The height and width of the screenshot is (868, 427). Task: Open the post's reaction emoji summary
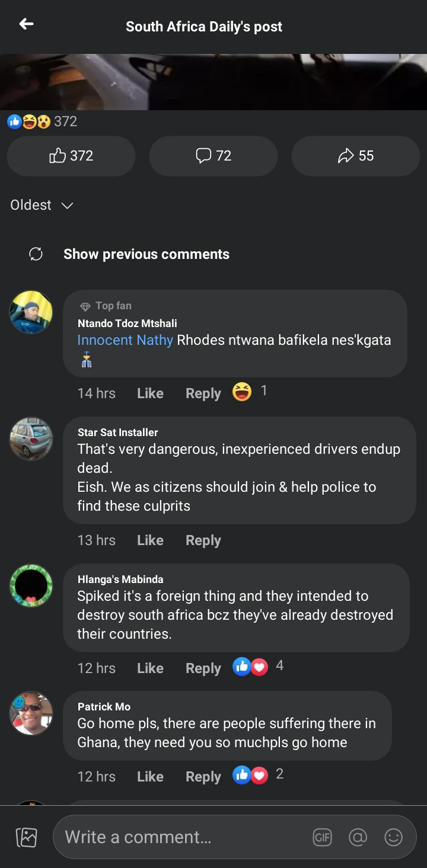pos(28,121)
